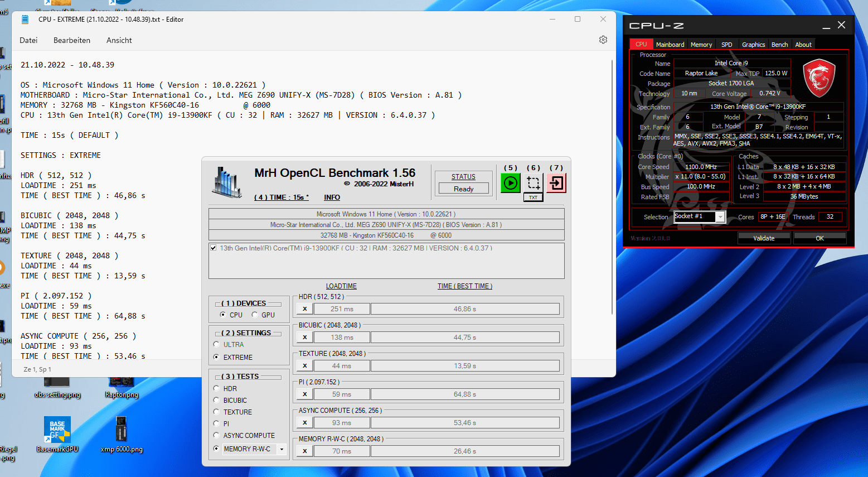Image resolution: width=868 pixels, height=477 pixels.
Task: Click the notepad icon in Editor title bar
Action: [x=25, y=20]
